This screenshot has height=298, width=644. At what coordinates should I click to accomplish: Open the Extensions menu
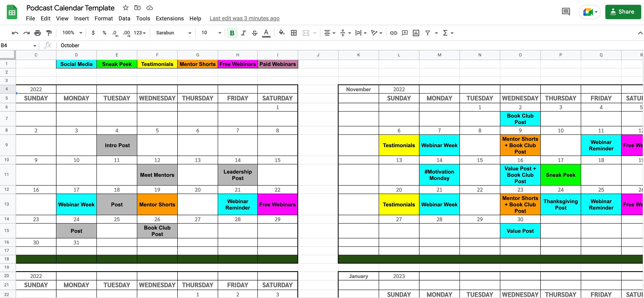(x=170, y=18)
